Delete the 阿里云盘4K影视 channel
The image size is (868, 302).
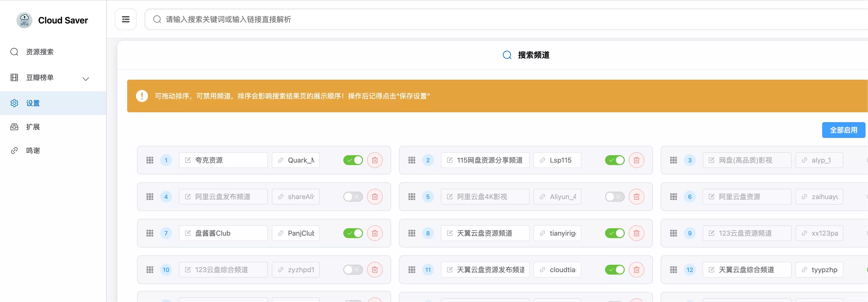point(637,197)
